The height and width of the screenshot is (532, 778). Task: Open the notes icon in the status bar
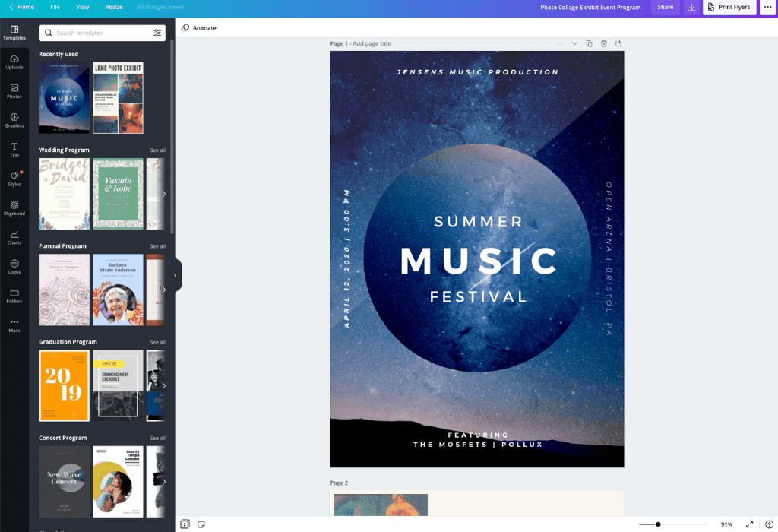(x=201, y=524)
